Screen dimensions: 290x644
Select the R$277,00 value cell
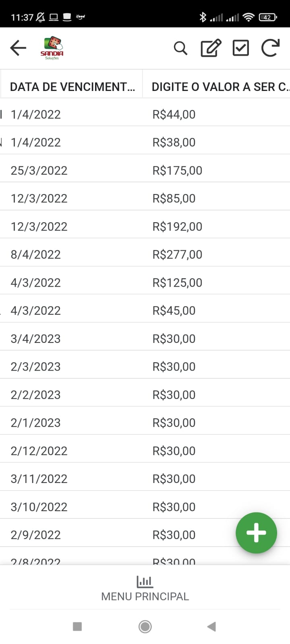(177, 254)
